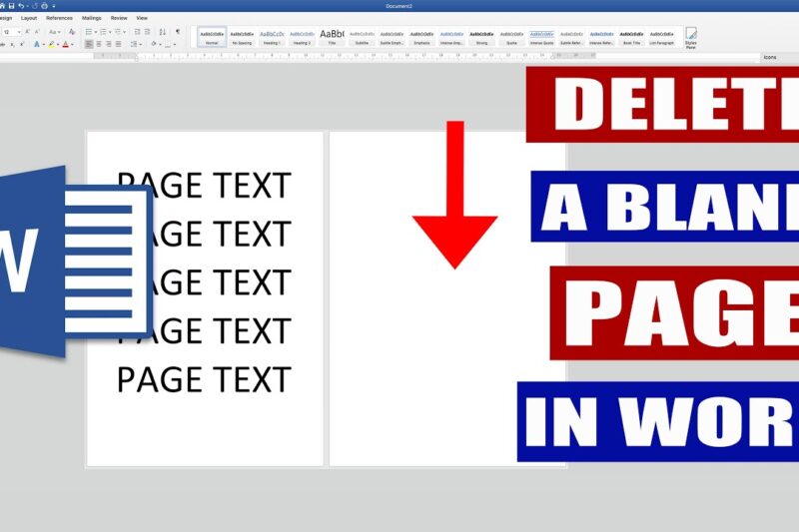799x532 pixels.
Task: Apply the Strong style
Action: tap(481, 37)
